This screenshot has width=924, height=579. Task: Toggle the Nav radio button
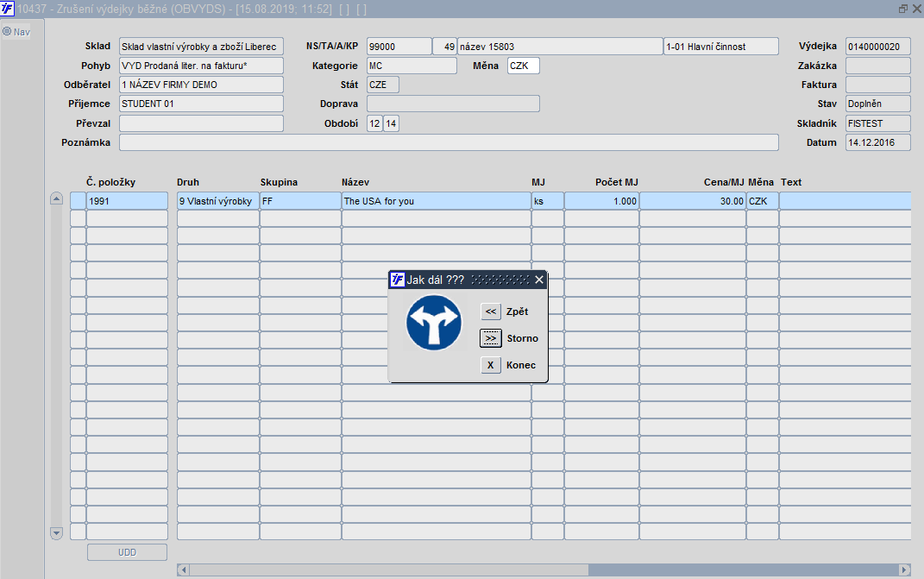click(7, 31)
